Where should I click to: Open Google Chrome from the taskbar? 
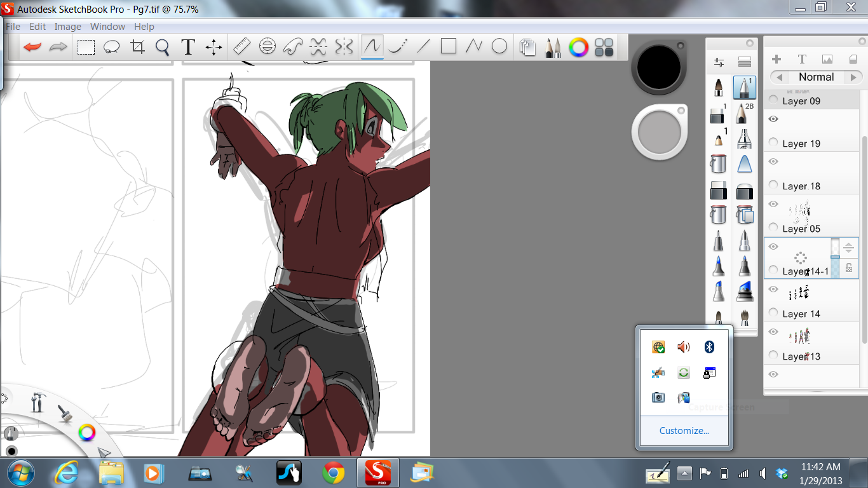[x=333, y=473]
